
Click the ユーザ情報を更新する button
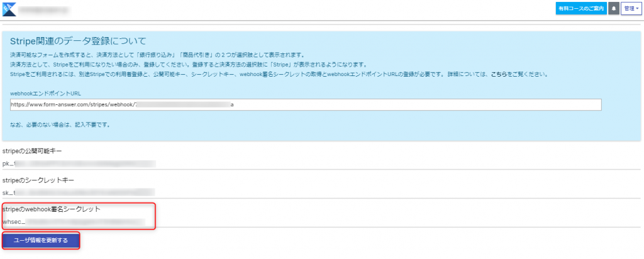coord(41,241)
